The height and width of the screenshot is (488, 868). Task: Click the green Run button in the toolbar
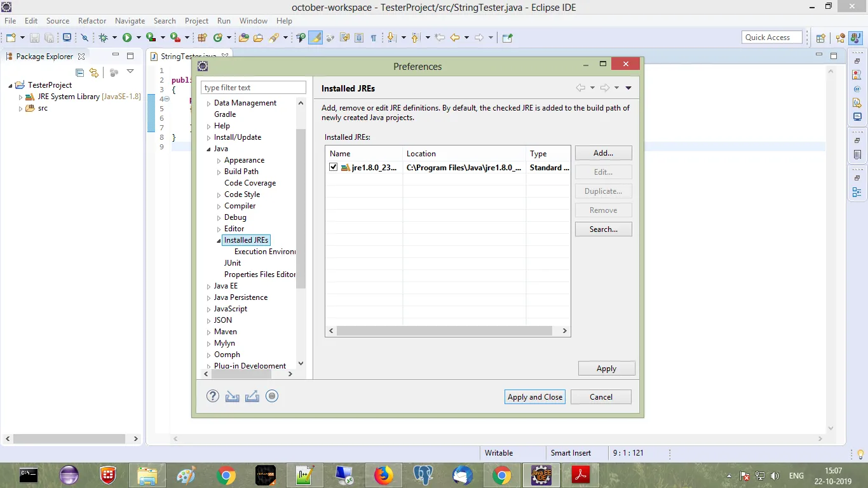tap(127, 38)
